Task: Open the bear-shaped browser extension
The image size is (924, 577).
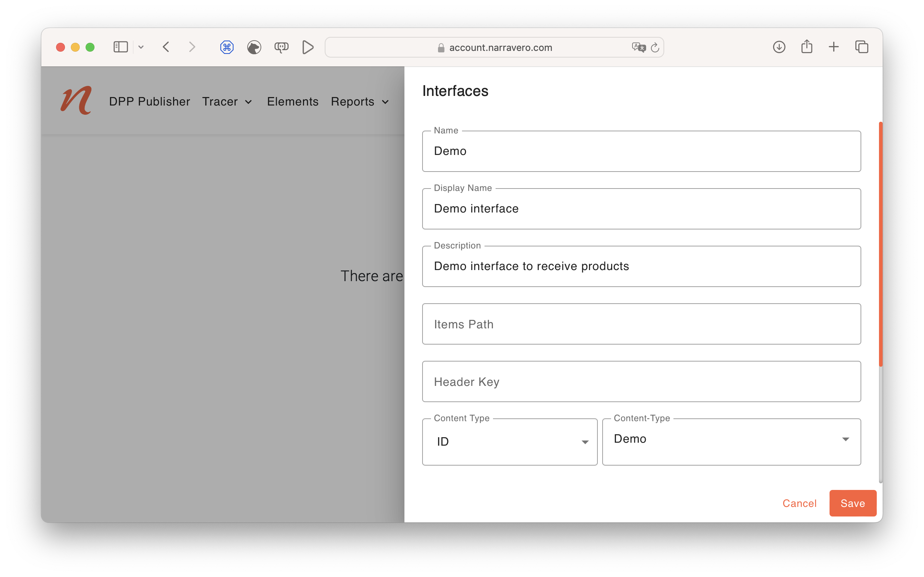Action: tap(254, 47)
